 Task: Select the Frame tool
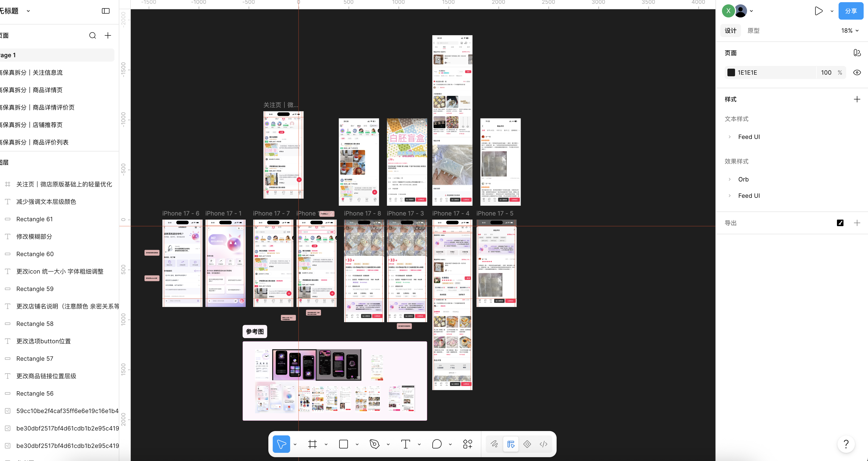pos(312,444)
